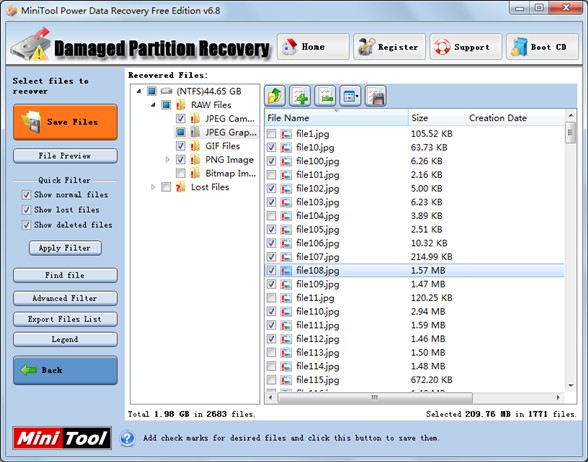Image resolution: width=588 pixels, height=462 pixels.
Task: Select the file115.jpg file name
Action: 318,380
